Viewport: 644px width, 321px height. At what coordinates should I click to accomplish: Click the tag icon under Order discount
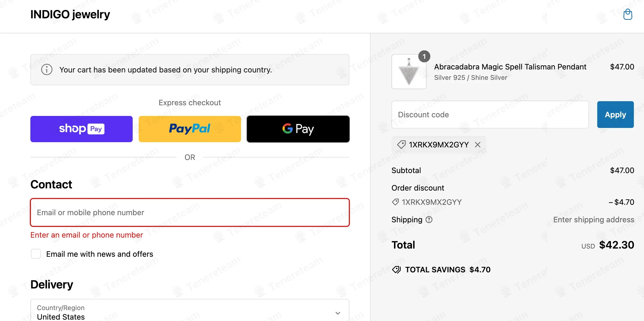(395, 202)
